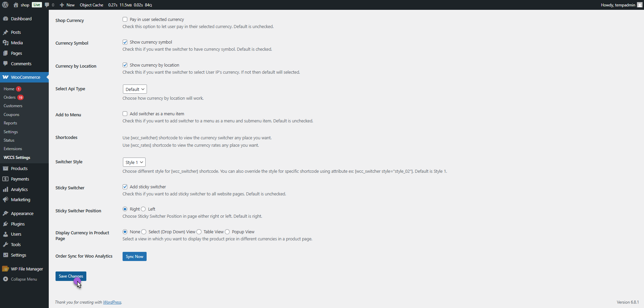The height and width of the screenshot is (308, 644).
Task: Choose Popup View radio option
Action: (x=227, y=232)
